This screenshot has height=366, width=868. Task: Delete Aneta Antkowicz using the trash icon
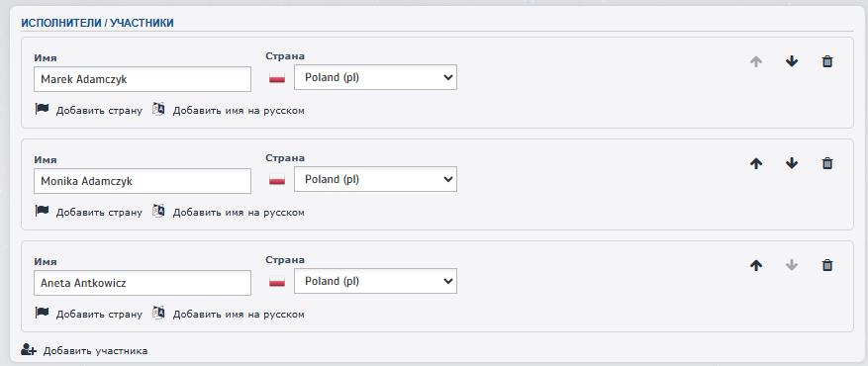(x=827, y=265)
